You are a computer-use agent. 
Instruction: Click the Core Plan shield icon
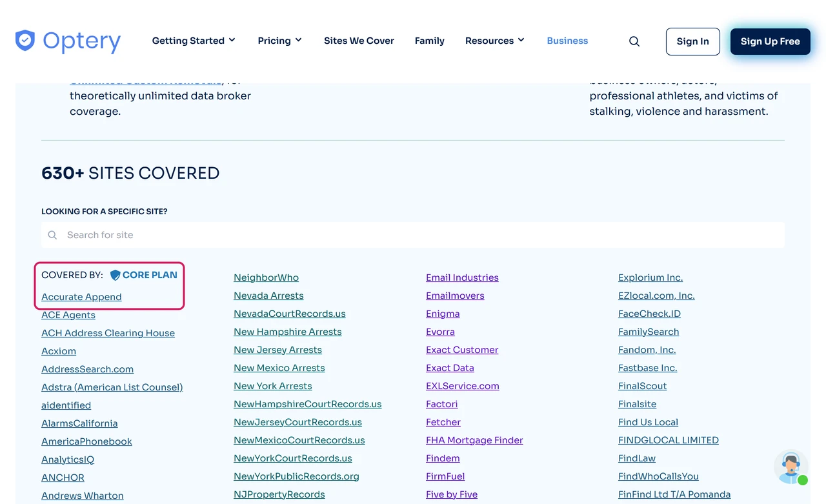click(116, 275)
